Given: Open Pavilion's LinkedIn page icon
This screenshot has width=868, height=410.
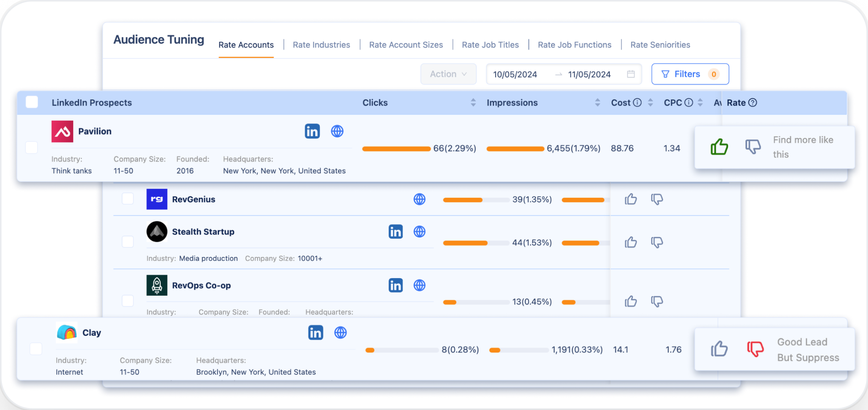Looking at the screenshot, I should (x=312, y=131).
